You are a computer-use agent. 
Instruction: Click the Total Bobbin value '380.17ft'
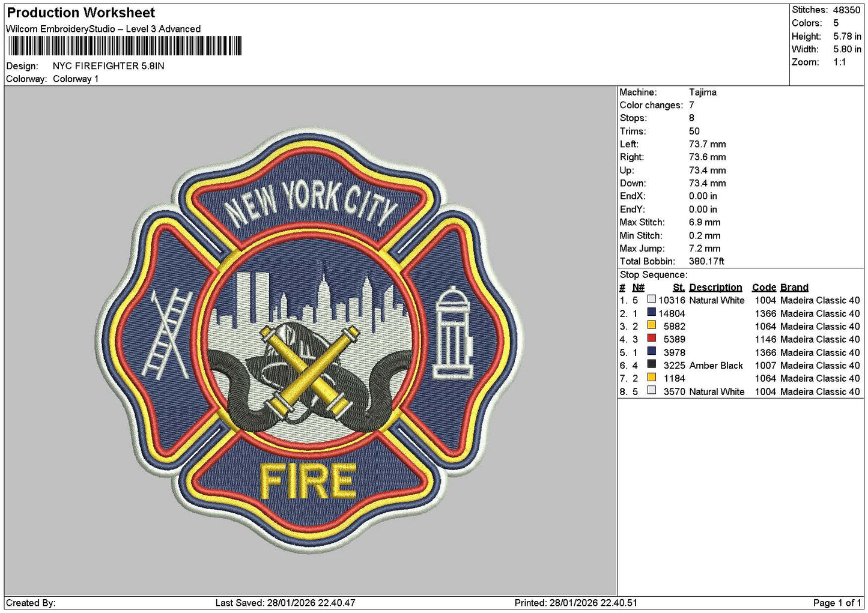tap(706, 262)
